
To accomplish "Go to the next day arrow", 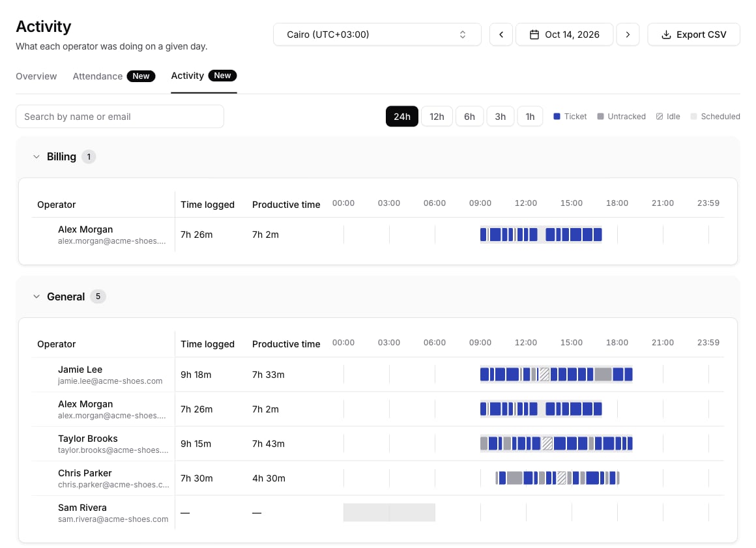I will 628,35.
